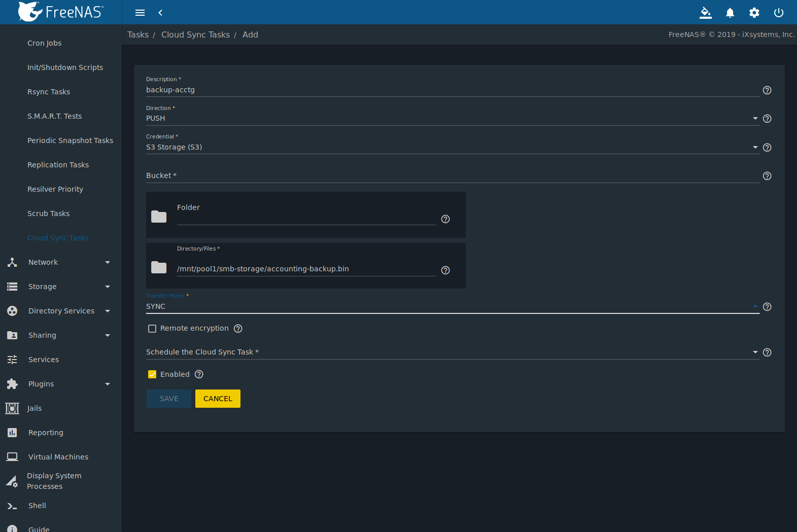Click the Plugins puzzle icon
Image resolution: width=797 pixels, height=532 pixels.
pos(12,384)
